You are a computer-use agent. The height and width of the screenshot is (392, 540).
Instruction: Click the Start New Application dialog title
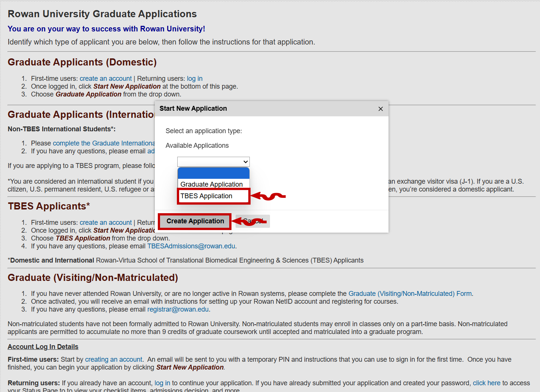(193, 108)
